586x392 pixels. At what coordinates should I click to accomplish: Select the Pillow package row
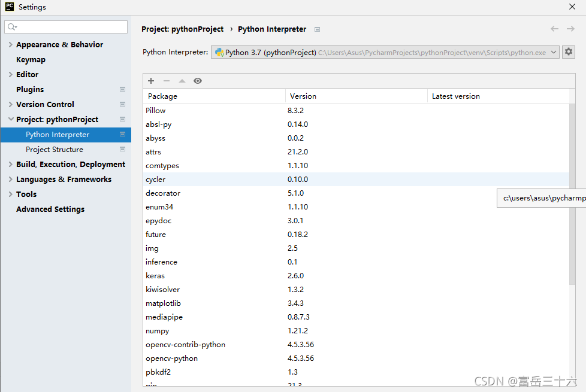pyautogui.click(x=356, y=111)
